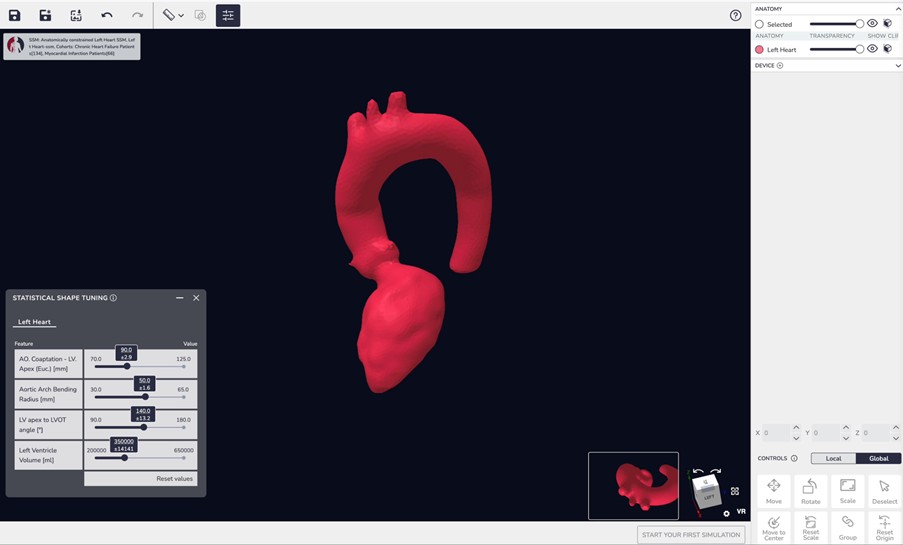Click the Save icon in the toolbar
The image size is (903, 545).
point(15,15)
